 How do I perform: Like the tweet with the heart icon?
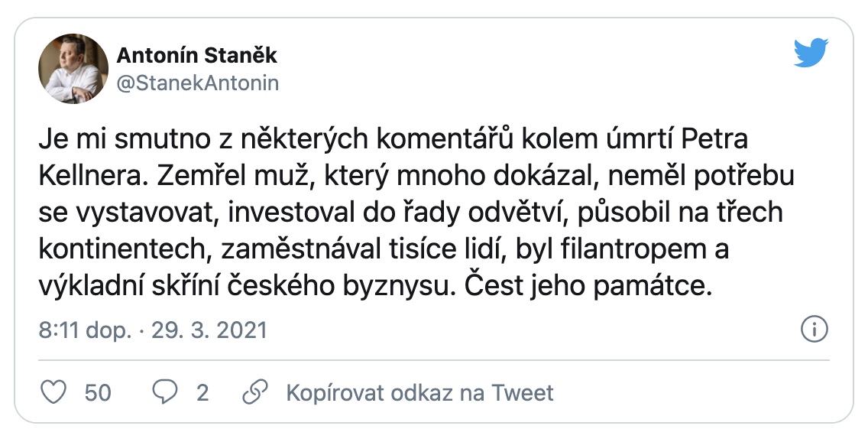coord(53,393)
